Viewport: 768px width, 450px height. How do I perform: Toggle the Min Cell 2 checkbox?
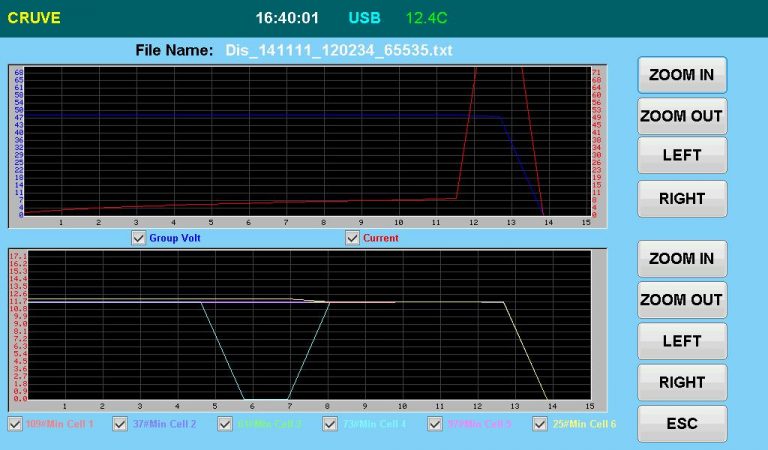pos(120,424)
